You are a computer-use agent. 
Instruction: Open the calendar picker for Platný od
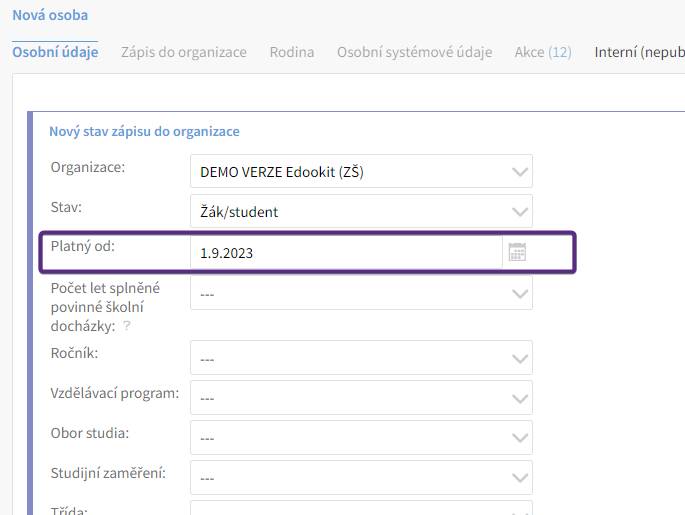[517, 252]
